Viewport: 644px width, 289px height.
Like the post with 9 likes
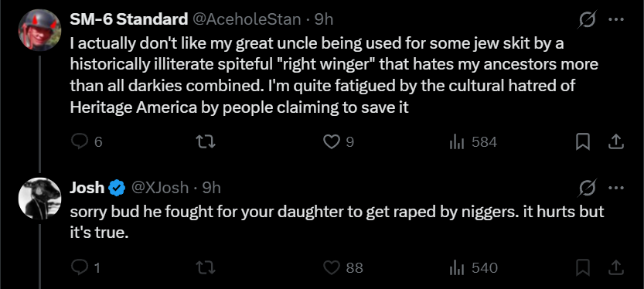[x=339, y=142]
